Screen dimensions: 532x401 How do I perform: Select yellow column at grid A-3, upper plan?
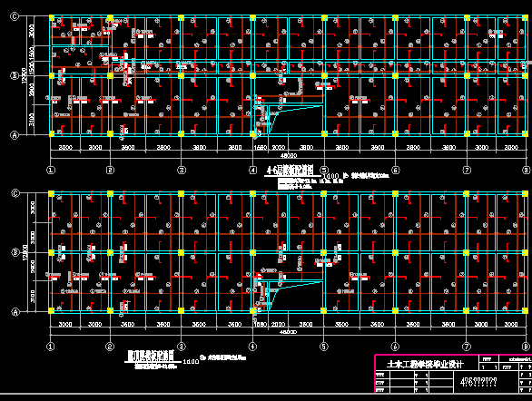coord(182,134)
